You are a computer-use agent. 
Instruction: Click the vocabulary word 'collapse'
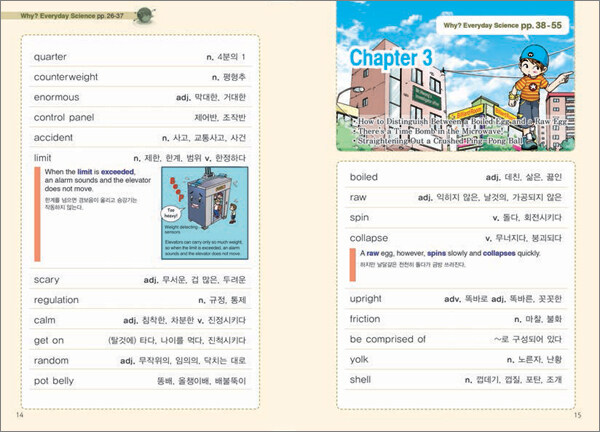(369, 238)
